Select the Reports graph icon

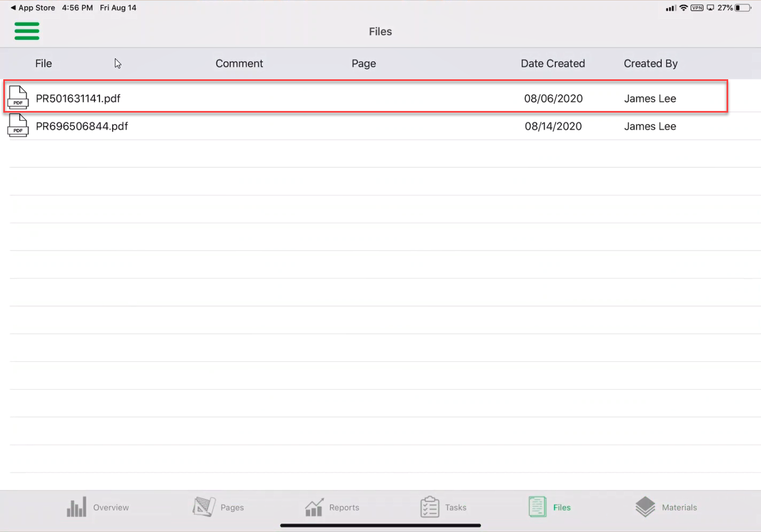pyautogui.click(x=314, y=507)
